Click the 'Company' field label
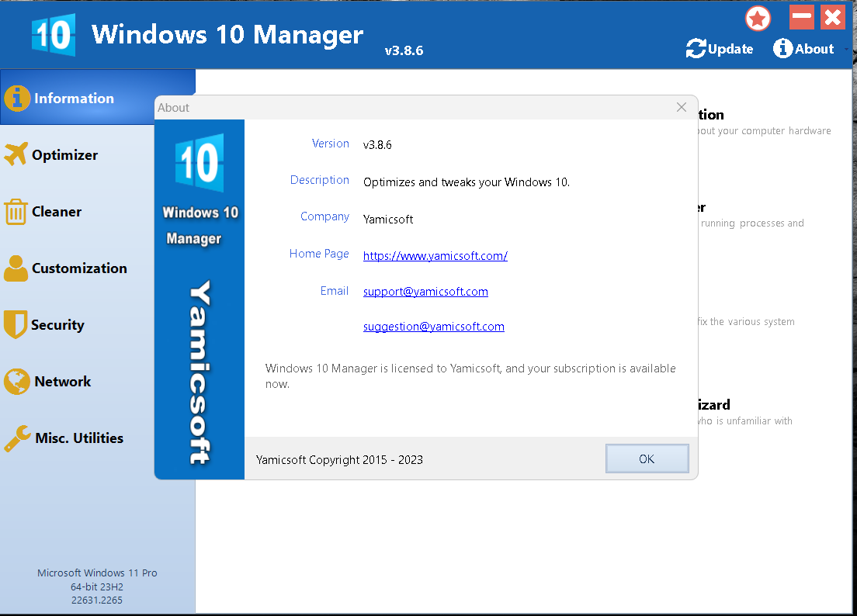The image size is (857, 616). pyautogui.click(x=324, y=216)
